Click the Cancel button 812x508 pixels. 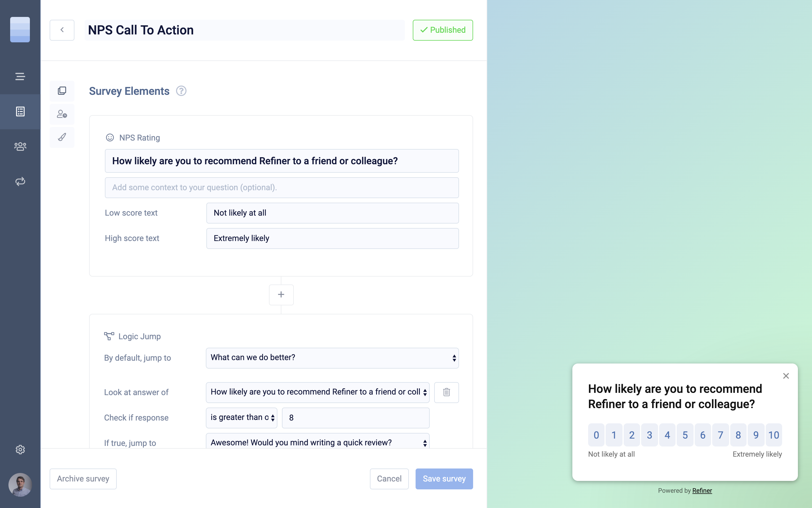(x=389, y=479)
